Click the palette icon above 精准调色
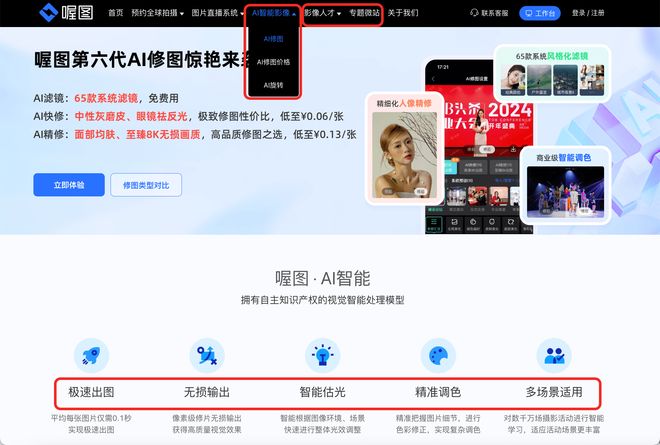660x445 pixels. click(438, 356)
